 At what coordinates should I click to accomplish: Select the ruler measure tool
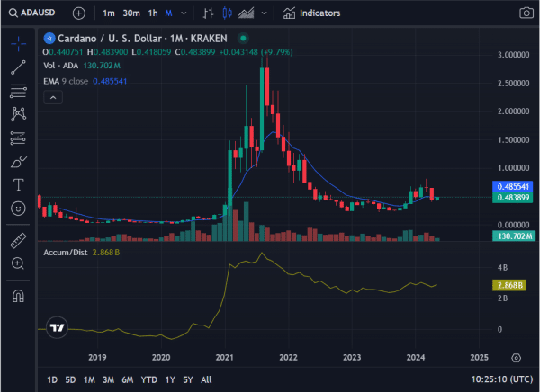(x=18, y=240)
